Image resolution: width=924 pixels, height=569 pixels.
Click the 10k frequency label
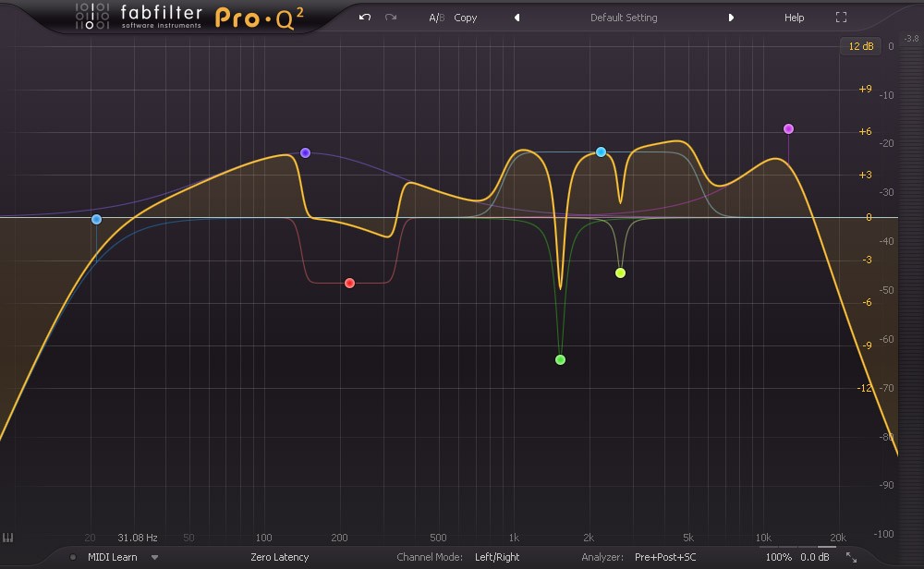pyautogui.click(x=763, y=538)
